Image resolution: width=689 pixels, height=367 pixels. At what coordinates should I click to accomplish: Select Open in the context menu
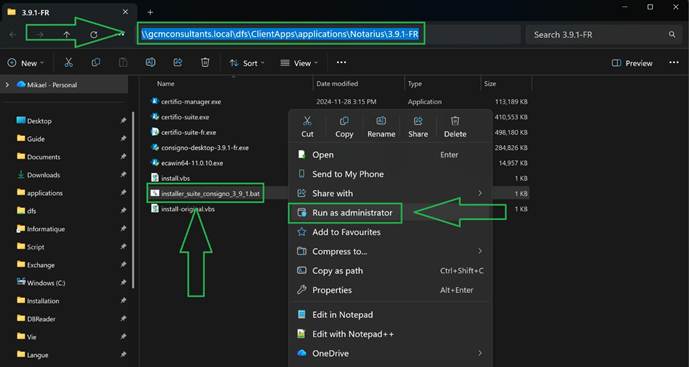coord(390,155)
